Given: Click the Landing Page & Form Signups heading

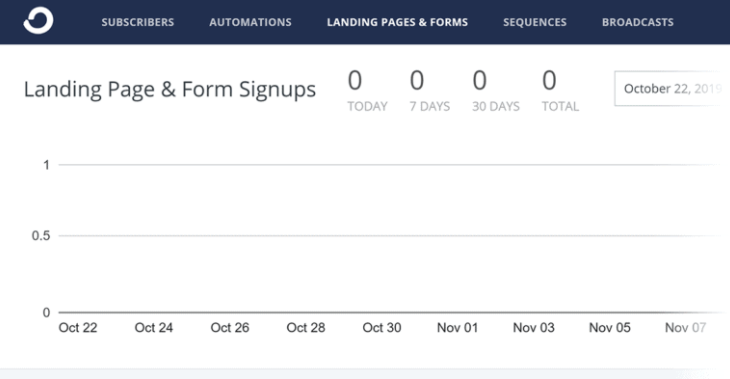Looking at the screenshot, I should [170, 89].
